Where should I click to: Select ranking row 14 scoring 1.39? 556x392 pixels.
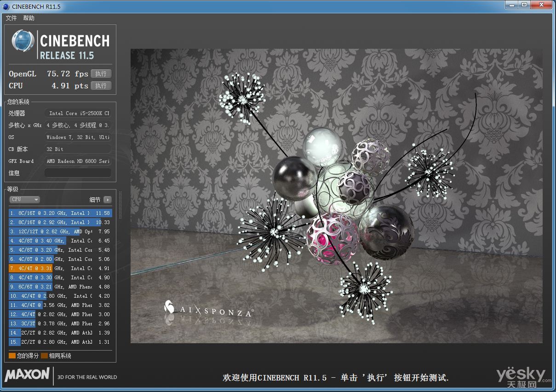pos(60,333)
